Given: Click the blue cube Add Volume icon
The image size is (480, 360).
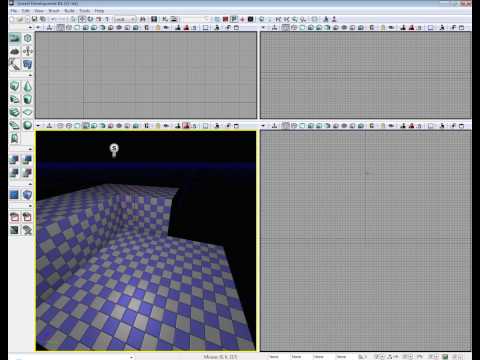Looking at the screenshot, I should pyautogui.click(x=28, y=195).
